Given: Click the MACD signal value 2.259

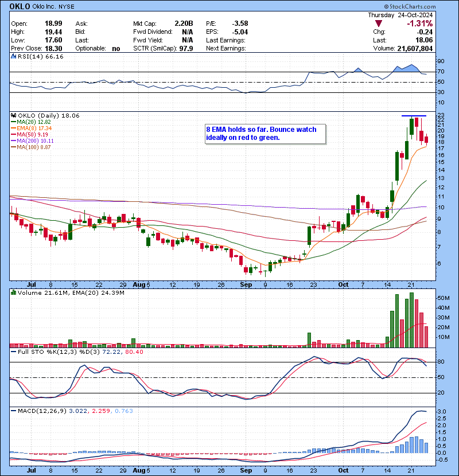Looking at the screenshot, I should pos(101,411).
